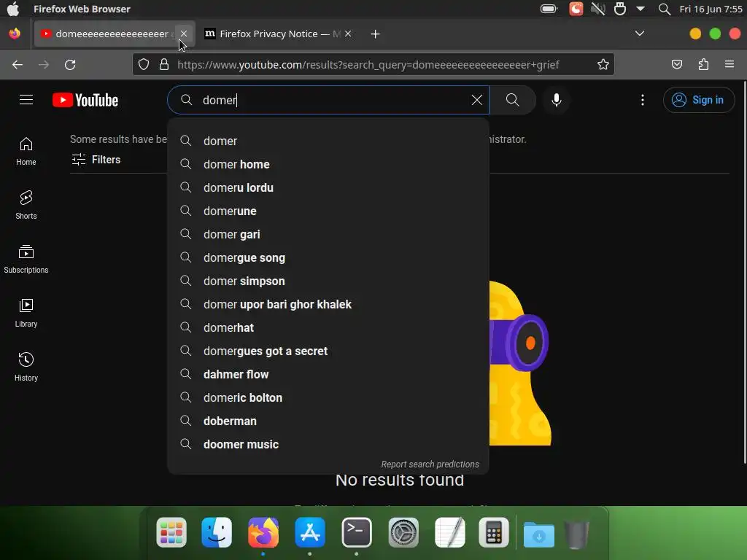The width and height of the screenshot is (747, 560).
Task: Choose the 'doomer music' suggestion
Action: pos(328,444)
